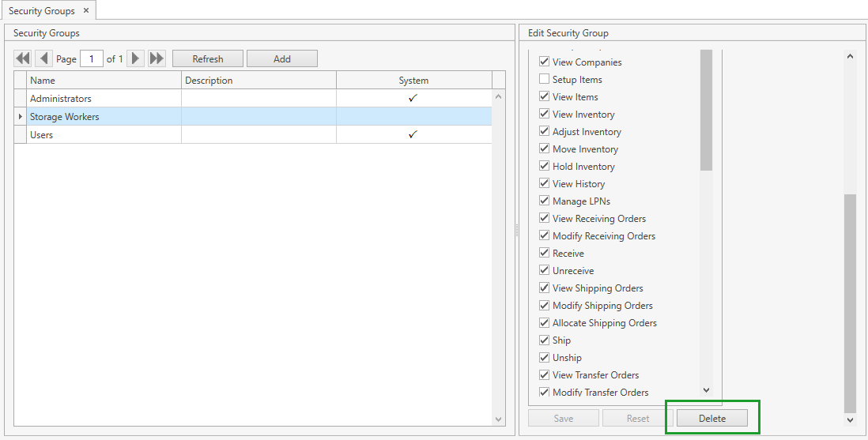The height and width of the screenshot is (440, 868).
Task: Select the Administrators group row
Action: pos(103,99)
